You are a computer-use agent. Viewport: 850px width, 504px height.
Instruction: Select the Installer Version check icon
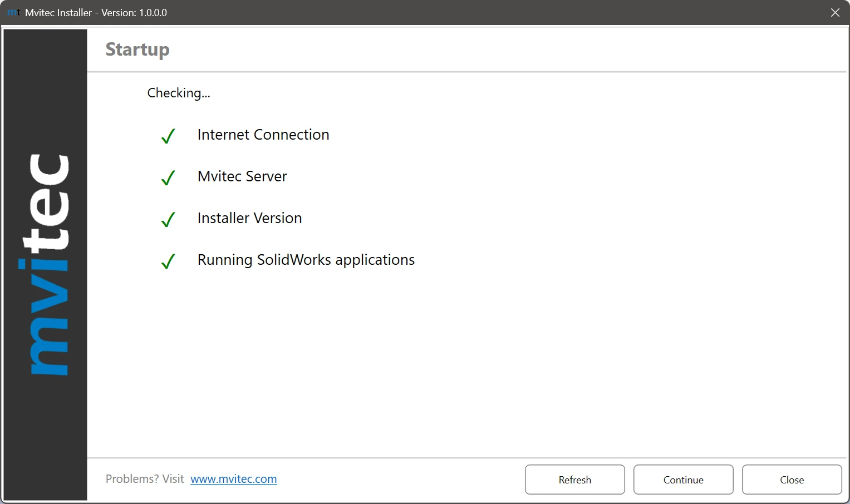(168, 220)
